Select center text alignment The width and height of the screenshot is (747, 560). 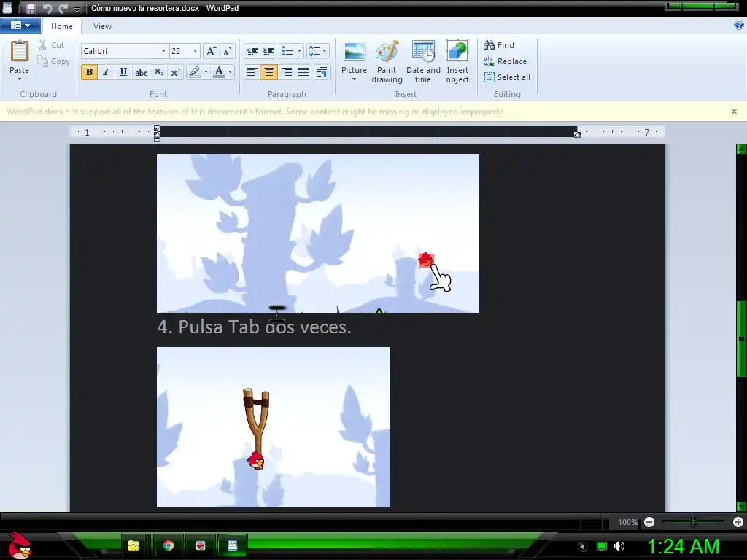(268, 72)
